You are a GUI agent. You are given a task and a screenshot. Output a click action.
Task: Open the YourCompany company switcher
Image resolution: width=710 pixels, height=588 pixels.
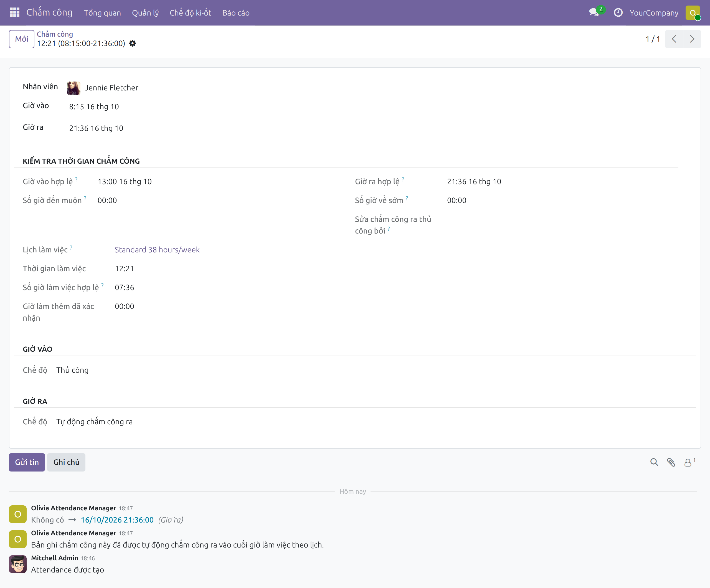click(x=653, y=13)
